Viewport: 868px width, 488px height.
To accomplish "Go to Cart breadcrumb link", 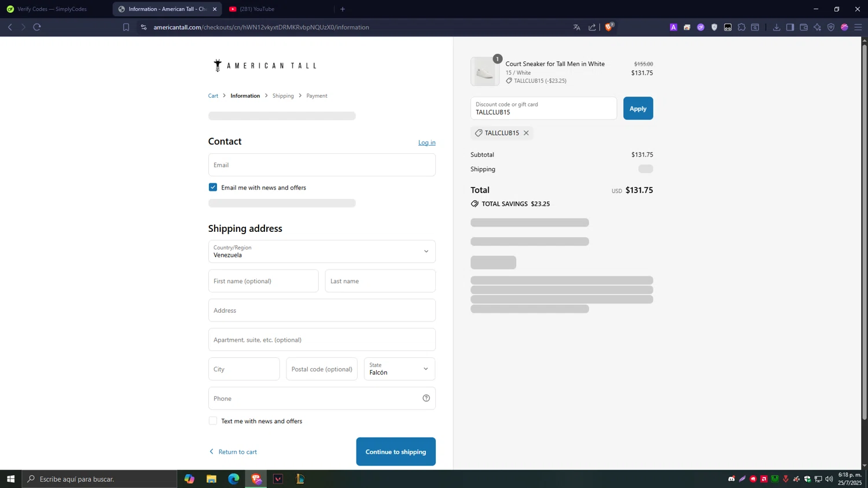I will pos(213,96).
